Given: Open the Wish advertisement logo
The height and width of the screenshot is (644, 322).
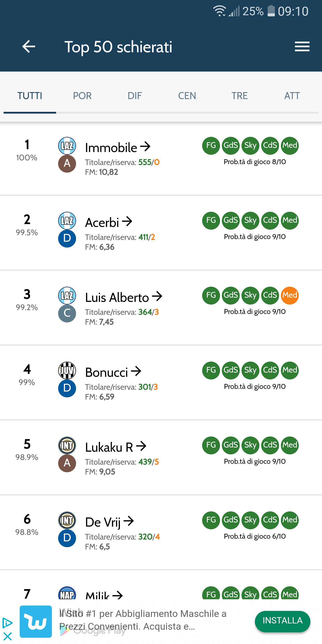Looking at the screenshot, I should point(36,621).
